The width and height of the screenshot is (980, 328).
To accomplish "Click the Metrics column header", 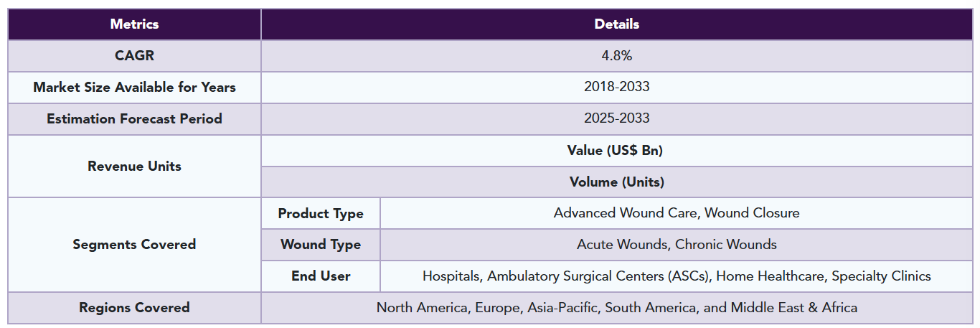I will coord(134,24).
